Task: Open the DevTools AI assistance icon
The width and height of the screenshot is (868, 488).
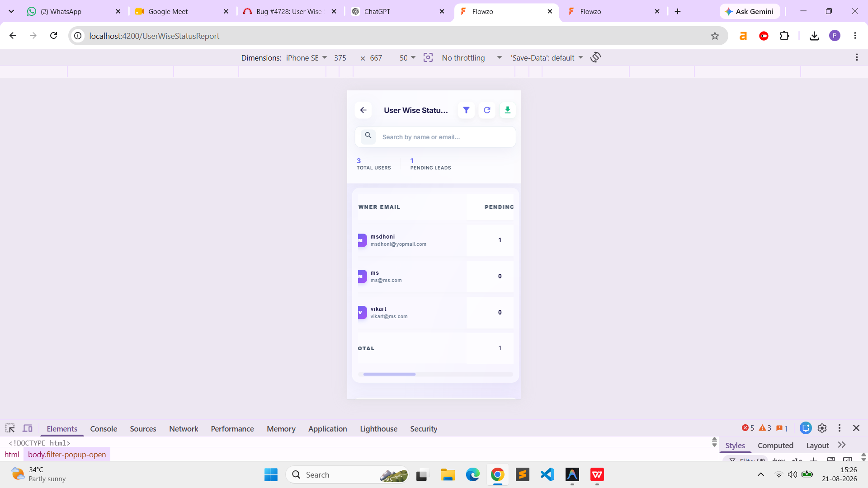Action: pyautogui.click(x=806, y=428)
